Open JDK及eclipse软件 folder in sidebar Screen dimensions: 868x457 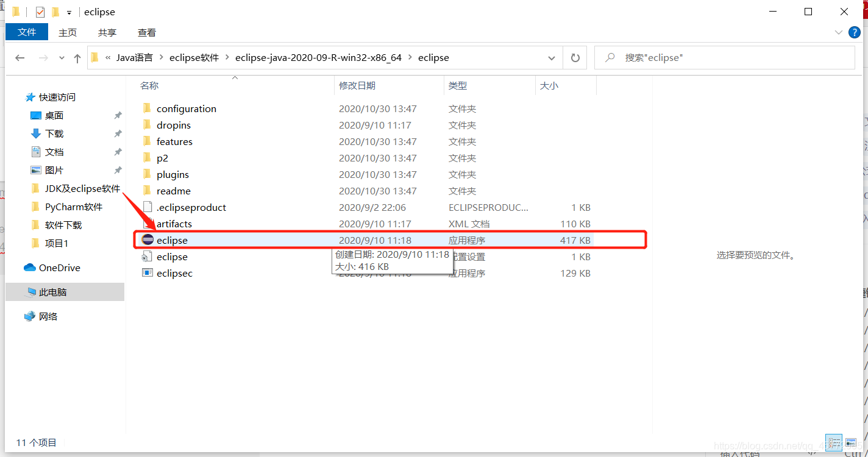pos(82,188)
